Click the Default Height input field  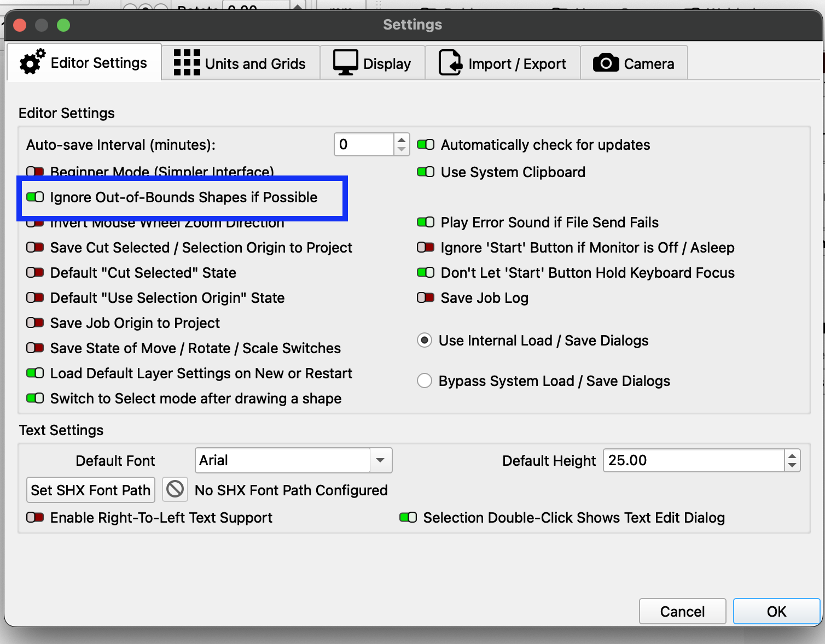coord(693,460)
